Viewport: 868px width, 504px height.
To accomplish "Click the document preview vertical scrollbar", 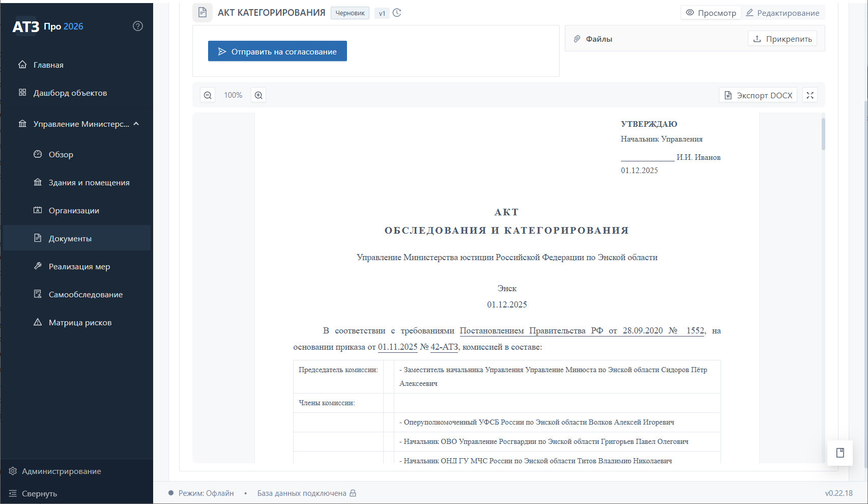I will click(x=823, y=134).
